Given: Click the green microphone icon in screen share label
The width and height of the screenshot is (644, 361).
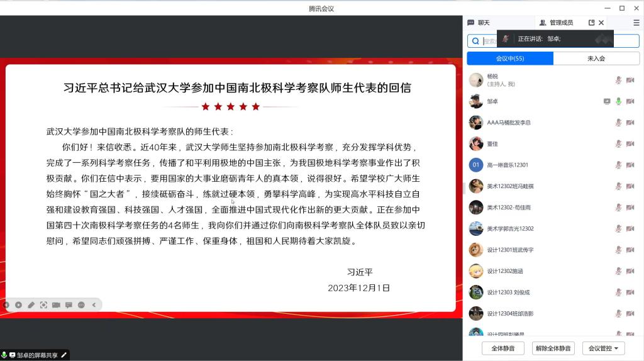Looking at the screenshot, I should [x=4, y=355].
